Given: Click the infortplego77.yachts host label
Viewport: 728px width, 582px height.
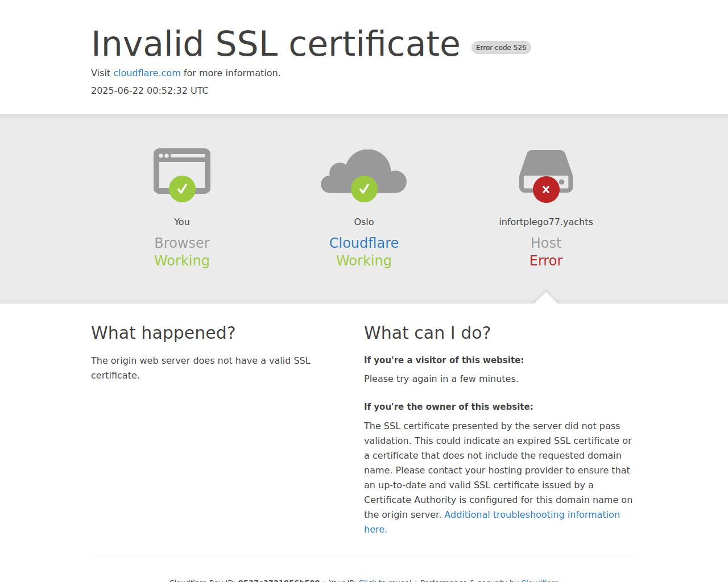Looking at the screenshot, I should [546, 222].
